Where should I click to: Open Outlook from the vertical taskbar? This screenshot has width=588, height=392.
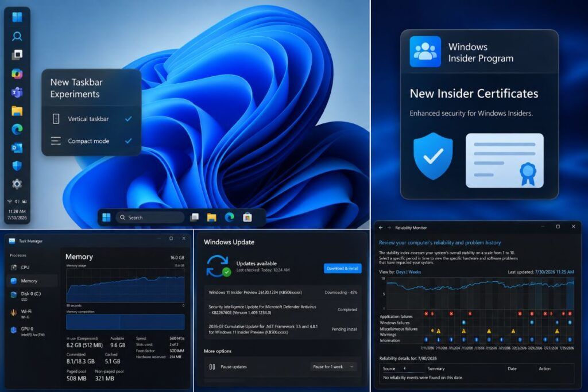click(x=17, y=148)
